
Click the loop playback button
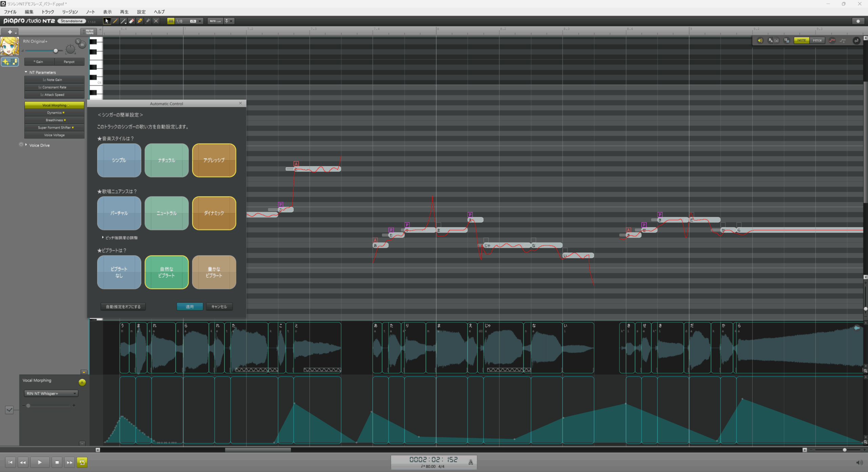point(82,462)
